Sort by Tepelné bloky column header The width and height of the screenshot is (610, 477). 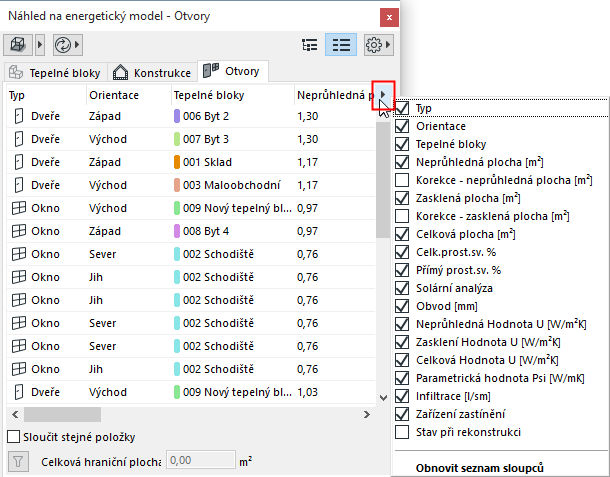(232, 95)
